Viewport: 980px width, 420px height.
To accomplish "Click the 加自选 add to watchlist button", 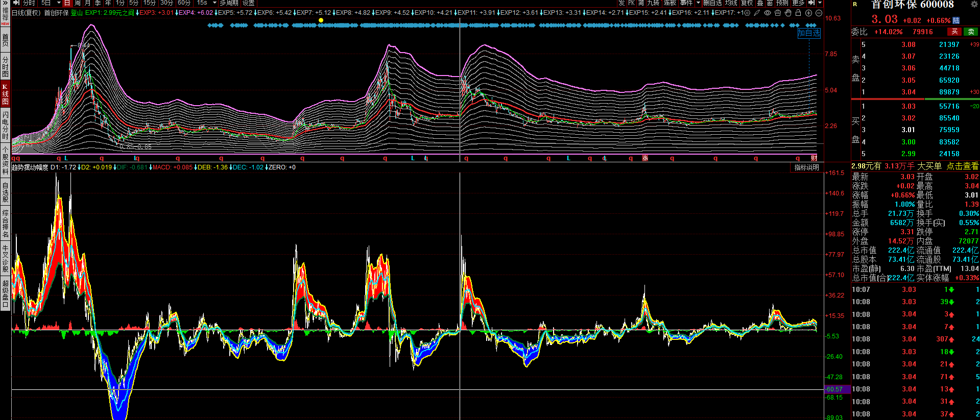I will [x=809, y=33].
